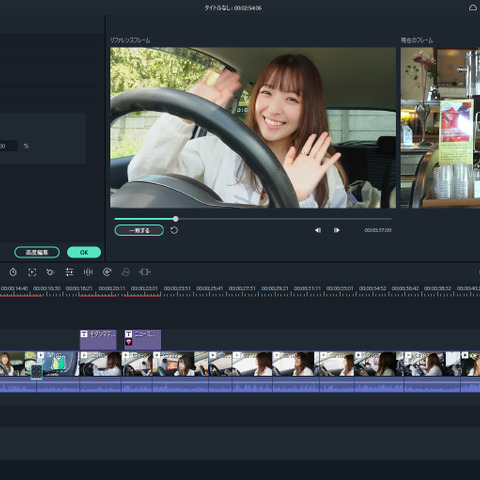This screenshot has width=480, height=480.
Task: Select the video clip under first title clip
Action: tap(100, 371)
